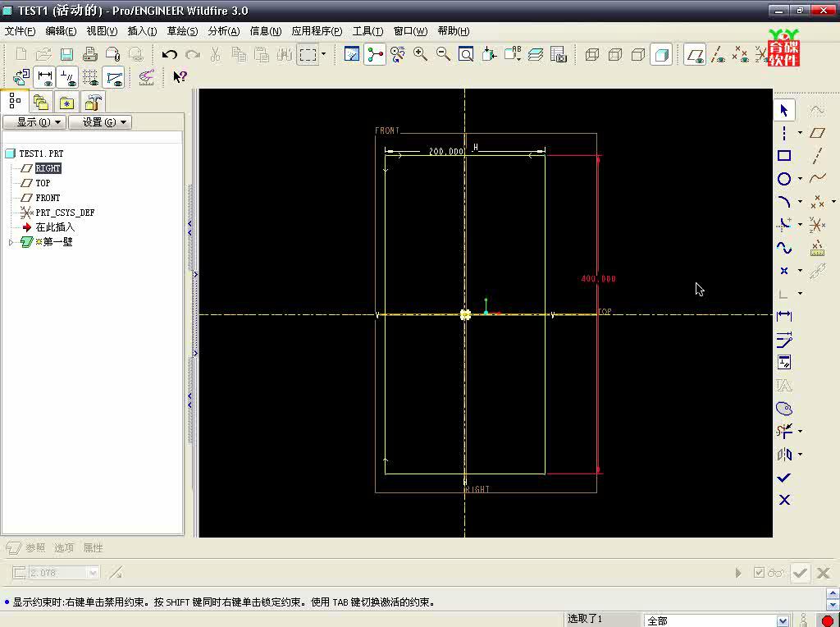
Task: Open the sketch Constraints tool
Action: [x=784, y=362]
